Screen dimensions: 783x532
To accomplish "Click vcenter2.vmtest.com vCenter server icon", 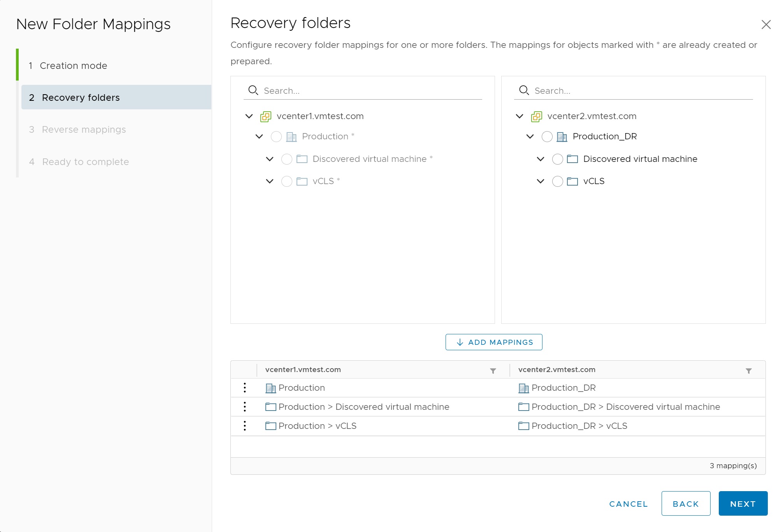I will pyautogui.click(x=536, y=116).
